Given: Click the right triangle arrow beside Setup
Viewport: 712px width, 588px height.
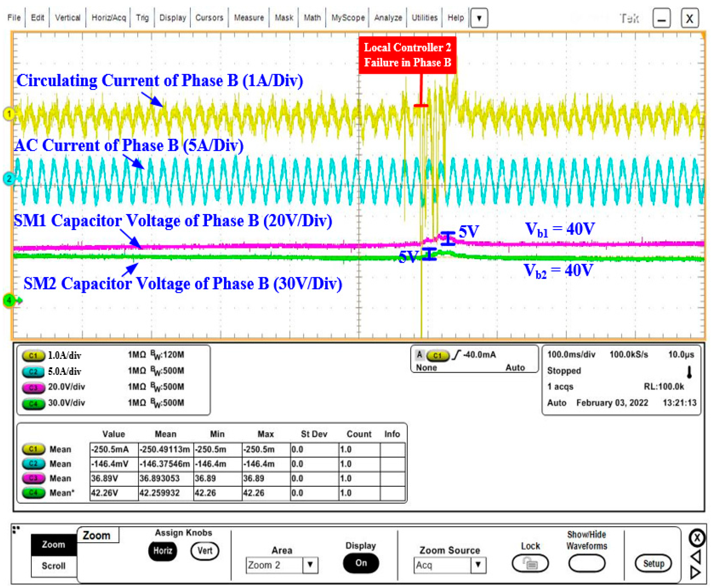Looking at the screenshot, I should click(x=695, y=572).
